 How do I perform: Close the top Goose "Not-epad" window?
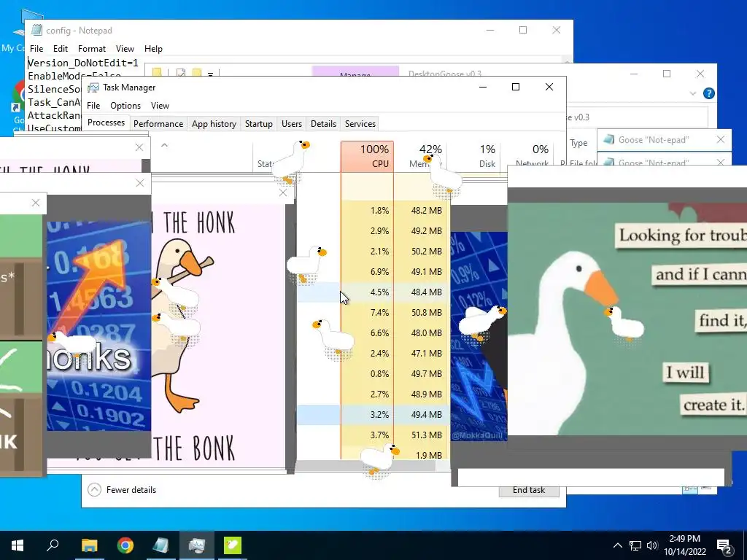(x=720, y=139)
